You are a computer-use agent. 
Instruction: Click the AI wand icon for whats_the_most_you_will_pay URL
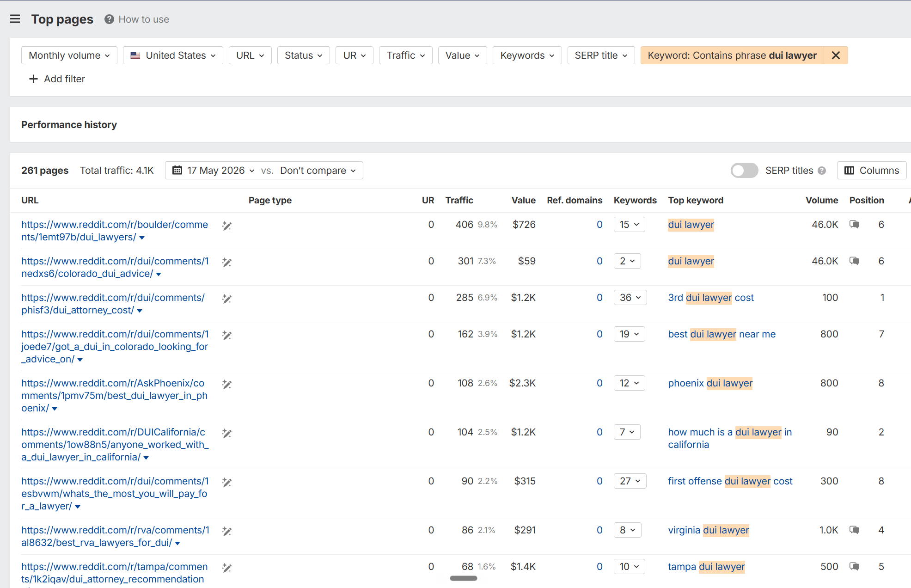coord(226,482)
